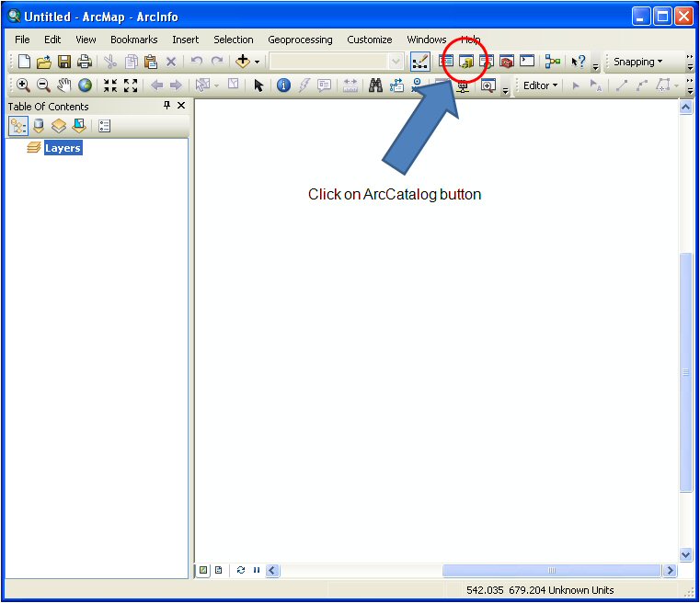Paste clipboard contents with the Paste icon
The height and width of the screenshot is (603, 700).
point(151,62)
